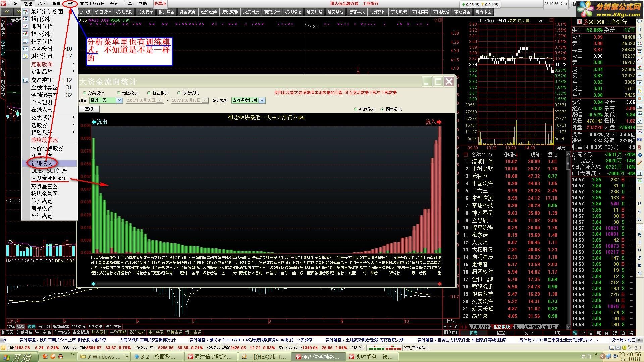Expand 选股器 submenu
Viewport: 644px width, 362px height.
pyautogui.click(x=49, y=125)
